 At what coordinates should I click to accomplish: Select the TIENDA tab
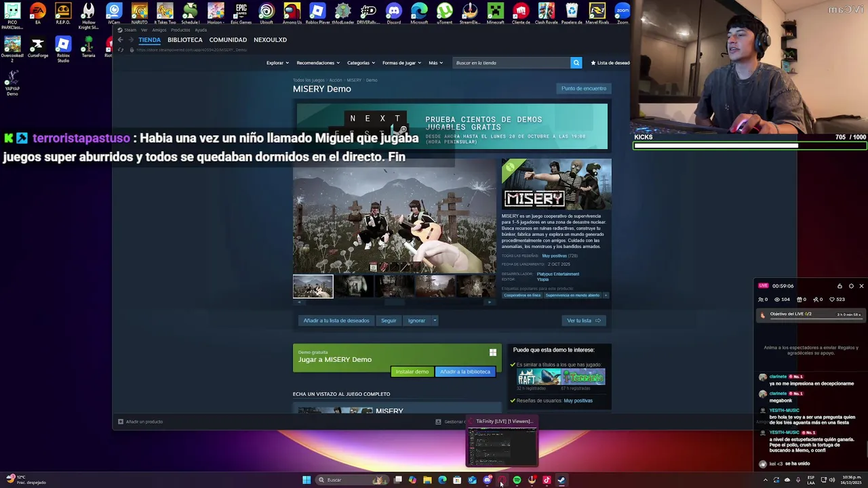[x=149, y=40]
